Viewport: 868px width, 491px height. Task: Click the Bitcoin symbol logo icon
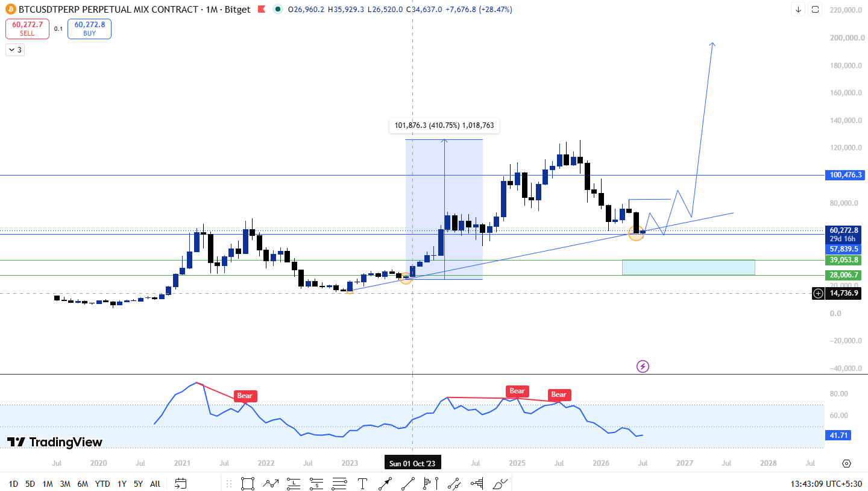pos(10,10)
